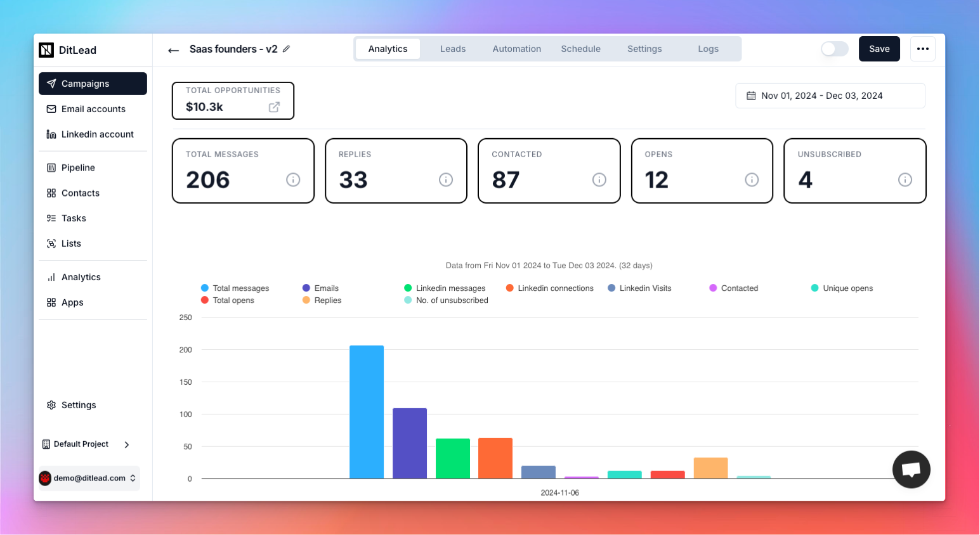Toggle the campaign active switch
Viewport: 980px width, 535px height.
pyautogui.click(x=834, y=49)
